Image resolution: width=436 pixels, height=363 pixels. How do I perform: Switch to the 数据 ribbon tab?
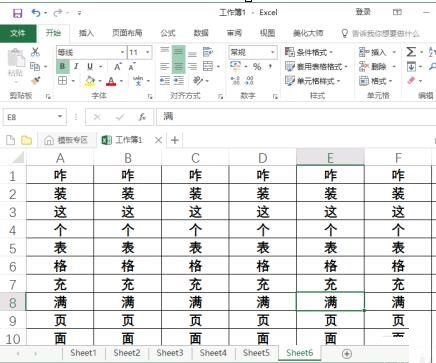point(201,33)
